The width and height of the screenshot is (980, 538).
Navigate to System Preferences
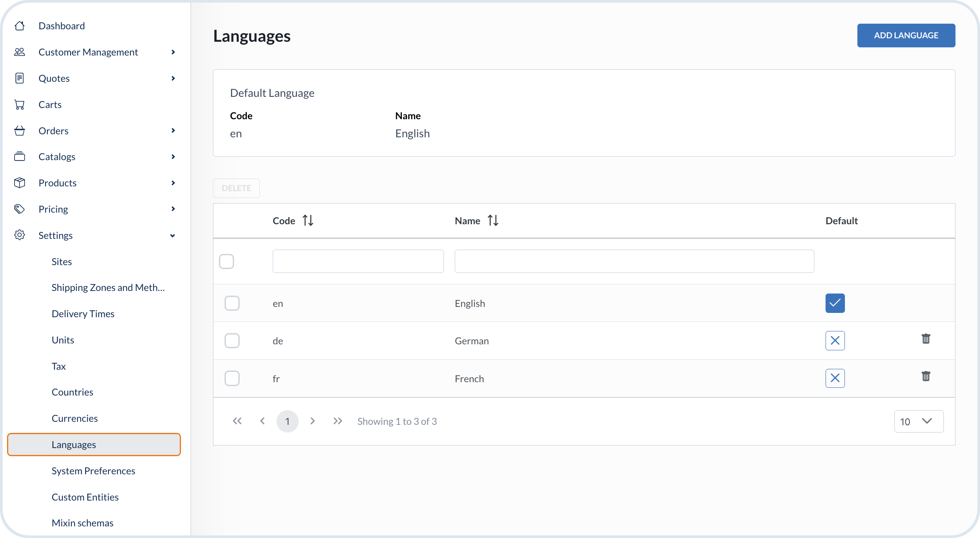click(x=93, y=471)
